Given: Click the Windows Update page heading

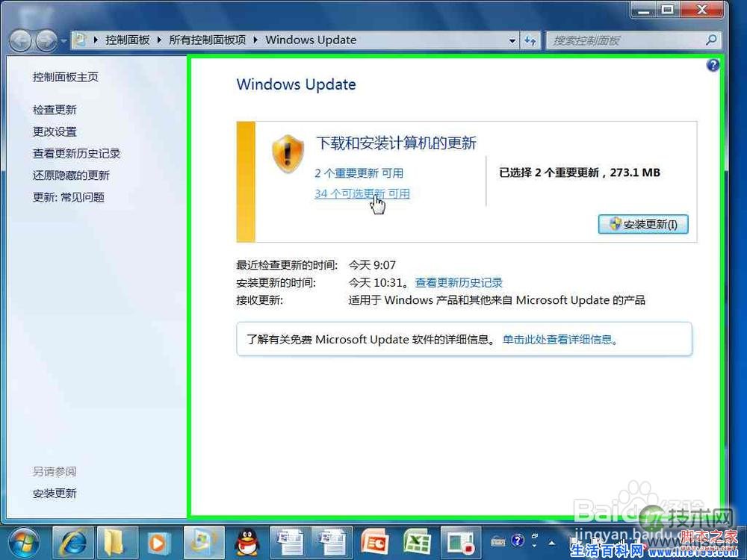Looking at the screenshot, I should [x=297, y=84].
